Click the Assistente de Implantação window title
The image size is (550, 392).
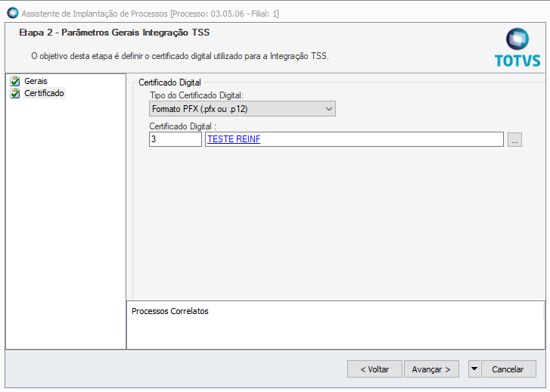pos(151,14)
